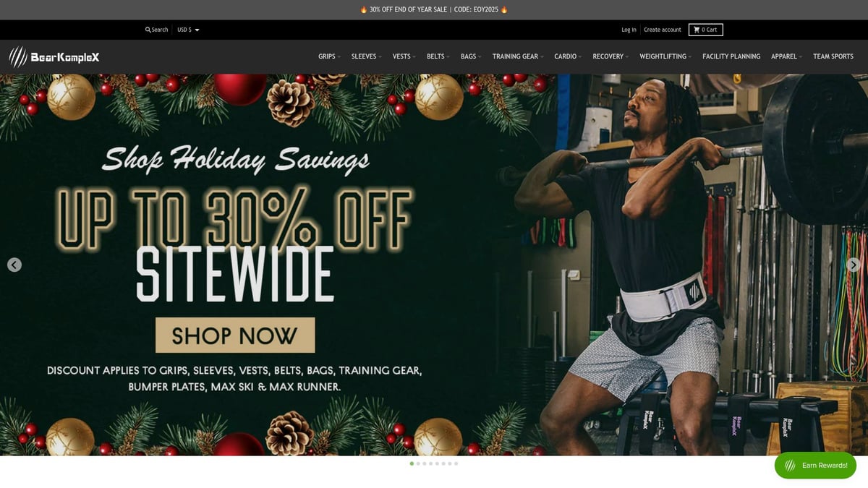Open the Earn Rewards widget
Viewport: 868px width, 488px height.
click(x=815, y=466)
